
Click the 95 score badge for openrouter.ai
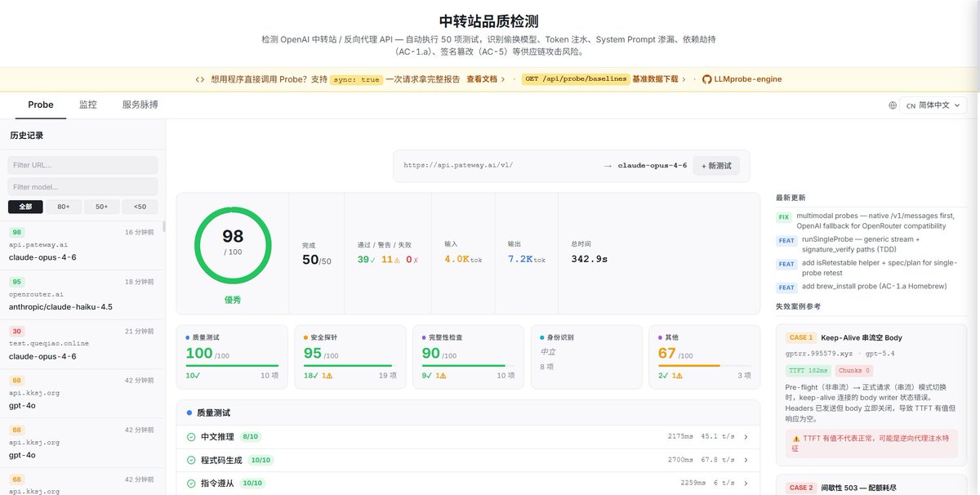pos(16,282)
